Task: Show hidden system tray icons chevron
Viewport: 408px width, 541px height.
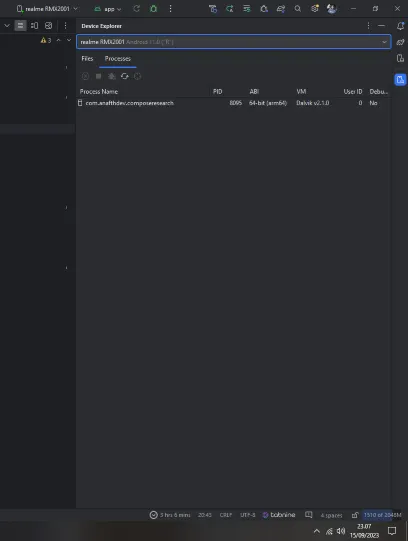Action: click(316, 531)
